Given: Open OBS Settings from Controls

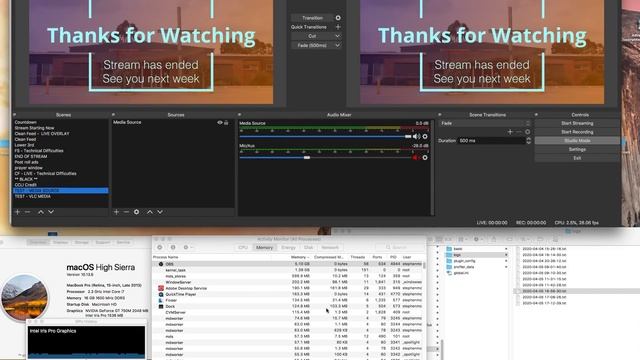Looking at the screenshot, I should click(577, 149).
